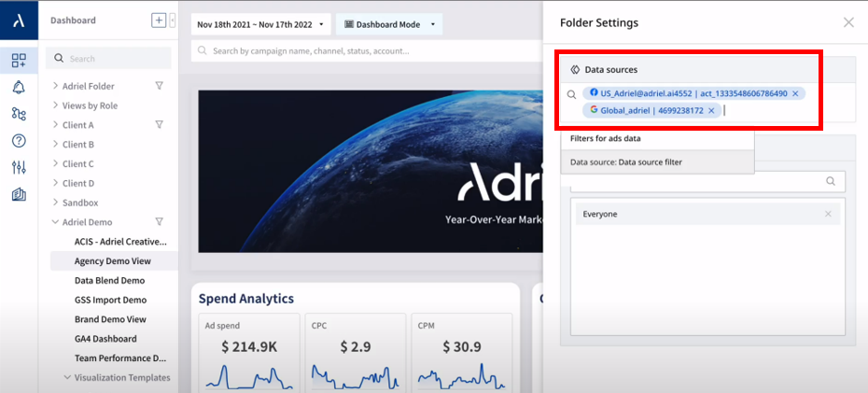
Task: Expand the Adriel Folder tree item
Action: pyautogui.click(x=55, y=86)
